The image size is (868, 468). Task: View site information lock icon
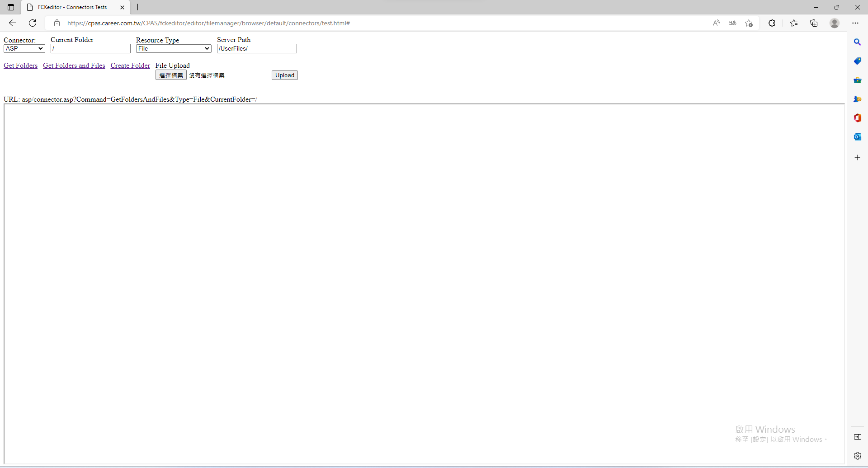(x=57, y=23)
